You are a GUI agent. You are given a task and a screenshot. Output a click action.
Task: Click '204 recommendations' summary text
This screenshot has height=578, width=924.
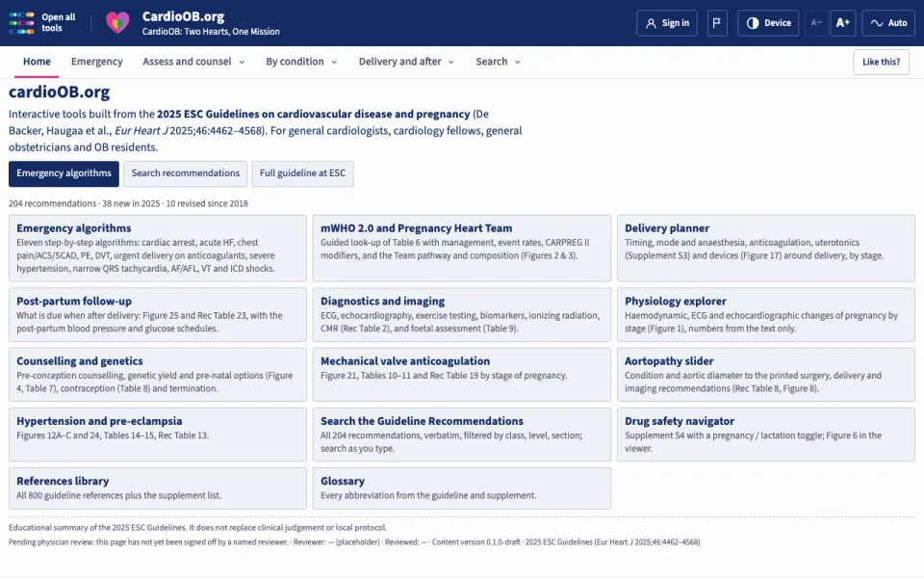point(52,203)
